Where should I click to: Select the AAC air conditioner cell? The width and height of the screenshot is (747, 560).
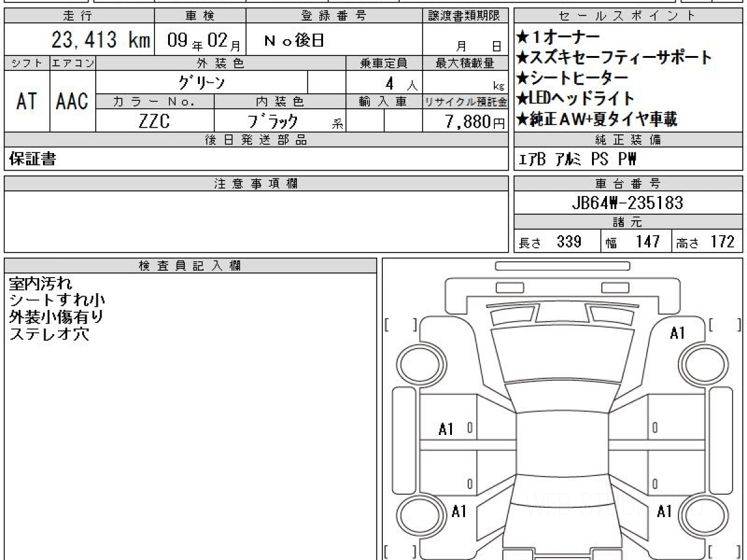coord(72,101)
